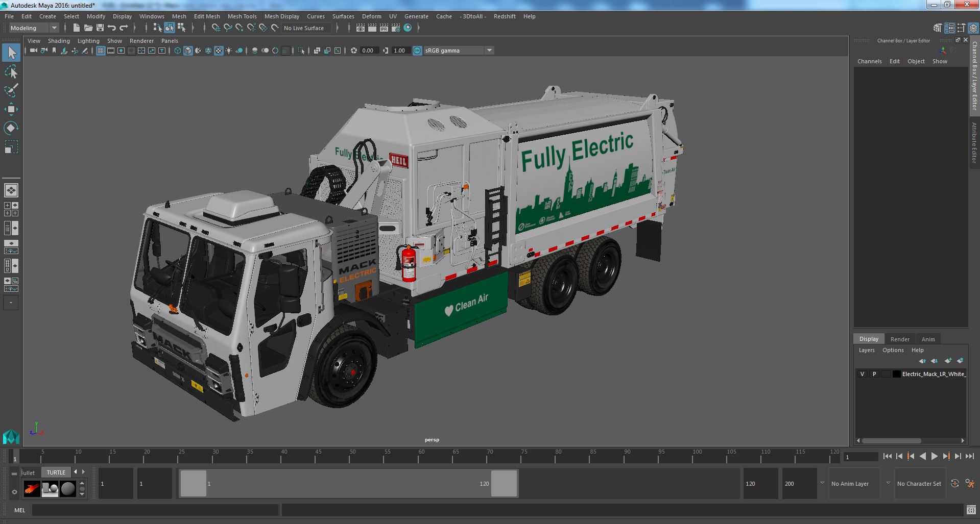The image size is (980, 524).
Task: Select by object type mode icon
Action: point(169,28)
